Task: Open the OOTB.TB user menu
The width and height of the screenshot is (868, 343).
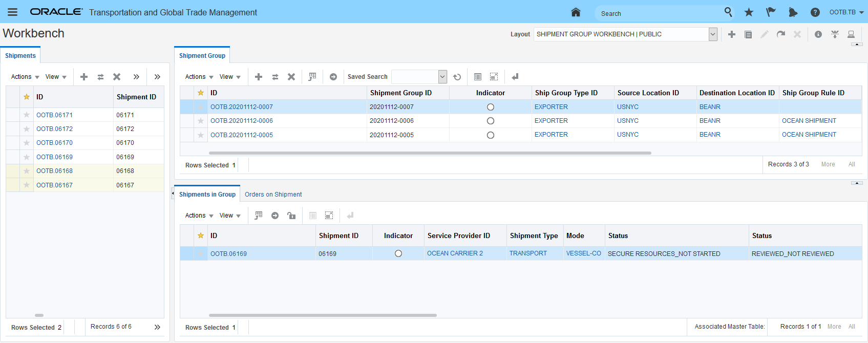Action: (x=846, y=12)
